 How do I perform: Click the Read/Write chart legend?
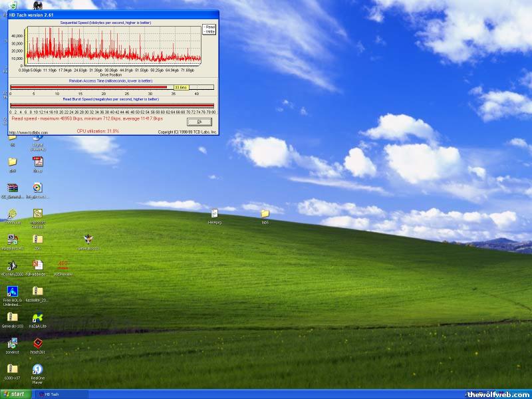pyautogui.click(x=209, y=29)
